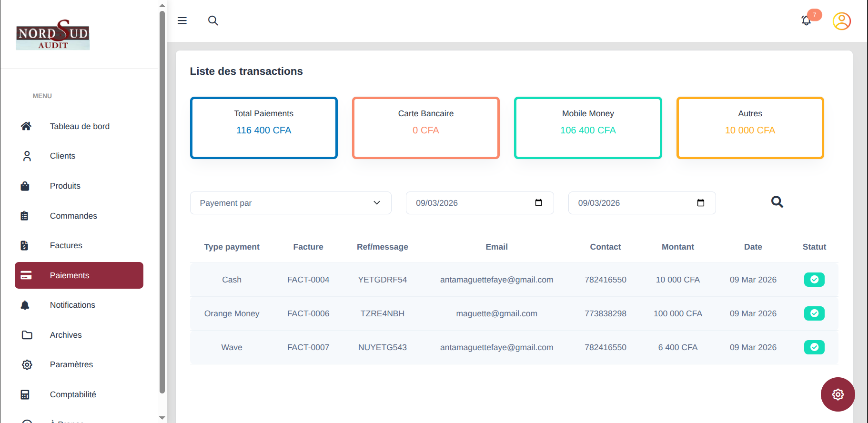This screenshot has height=423, width=868.
Task: Click the top bar search icon
Action: (213, 20)
